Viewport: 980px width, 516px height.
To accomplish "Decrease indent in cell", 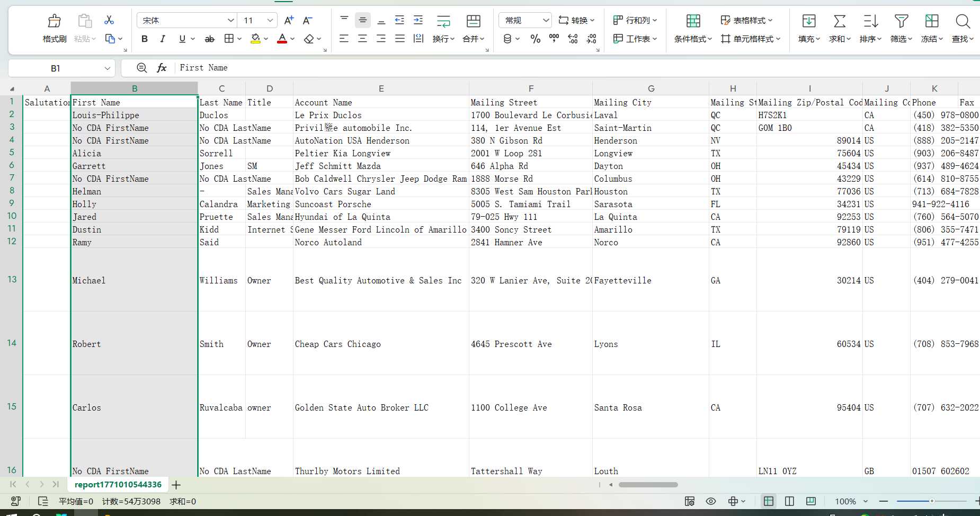I will pos(399,20).
